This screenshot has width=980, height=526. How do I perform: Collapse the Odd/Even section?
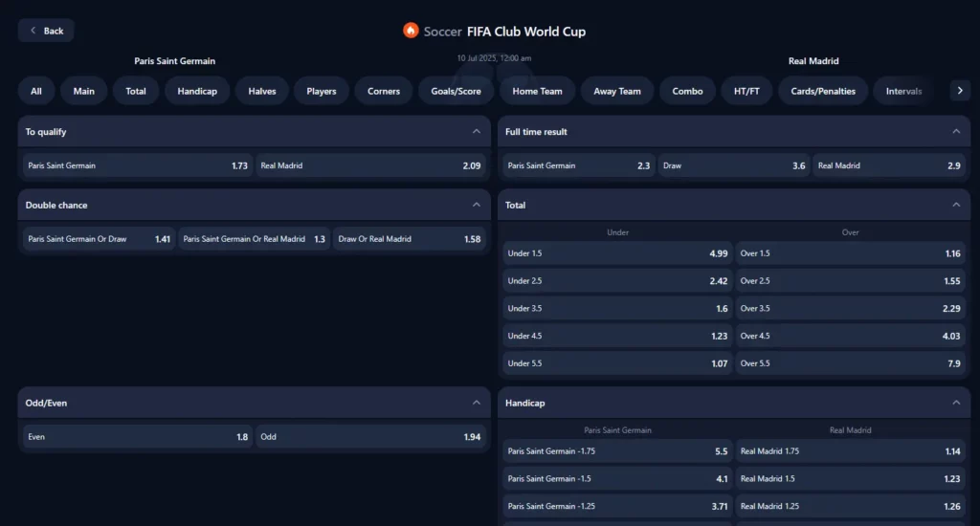point(476,404)
